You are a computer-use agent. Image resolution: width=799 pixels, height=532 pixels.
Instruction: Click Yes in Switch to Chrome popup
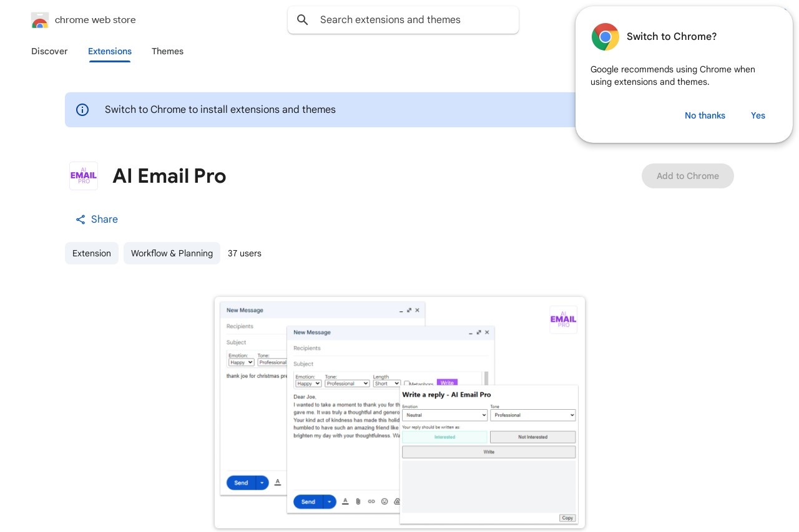(758, 115)
